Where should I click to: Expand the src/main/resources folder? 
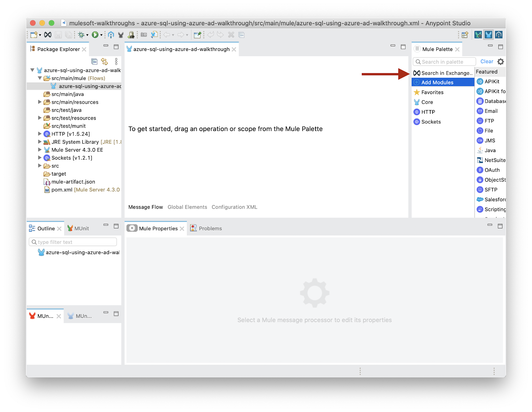40,102
